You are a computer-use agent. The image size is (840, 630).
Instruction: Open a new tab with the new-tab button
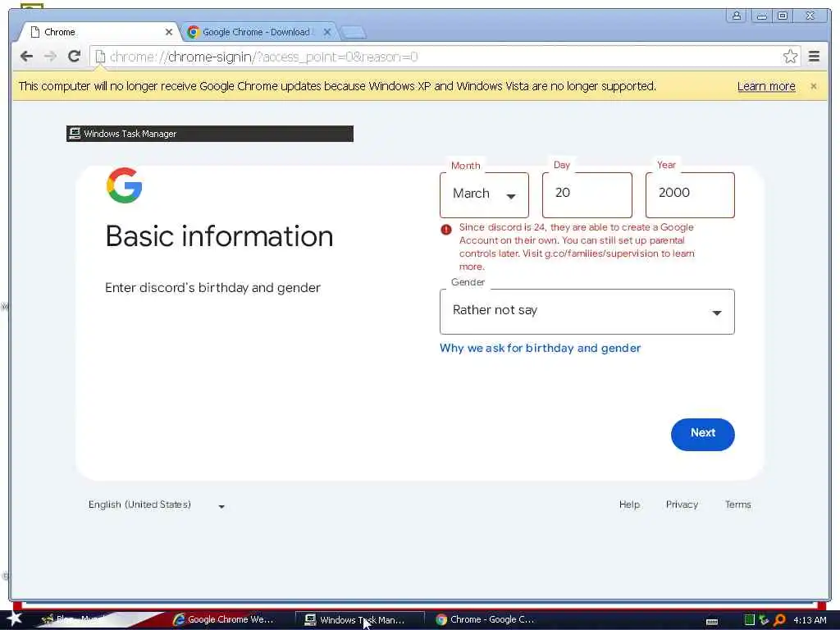pyautogui.click(x=354, y=33)
